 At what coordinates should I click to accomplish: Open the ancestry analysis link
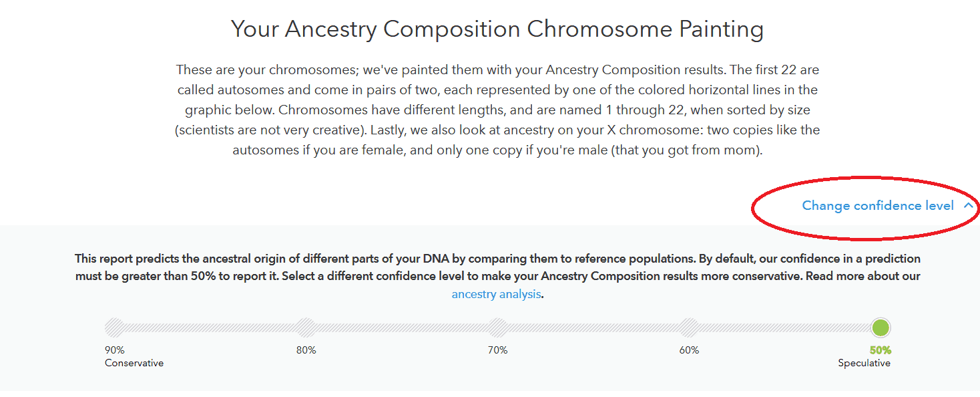click(496, 294)
